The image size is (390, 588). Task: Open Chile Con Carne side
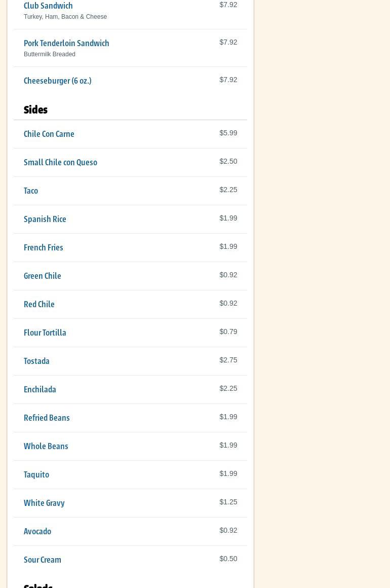[x=49, y=134]
